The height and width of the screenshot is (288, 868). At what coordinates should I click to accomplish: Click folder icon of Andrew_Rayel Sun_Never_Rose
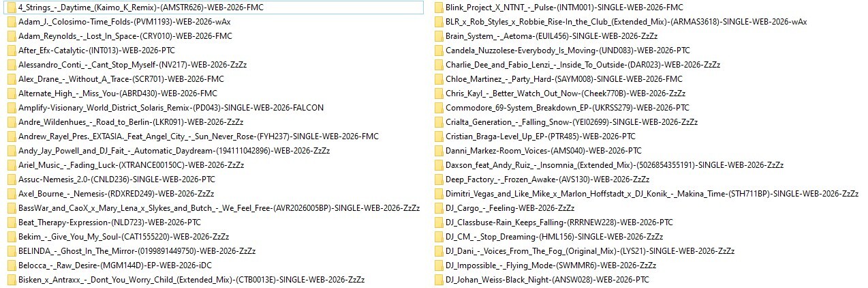click(11, 136)
